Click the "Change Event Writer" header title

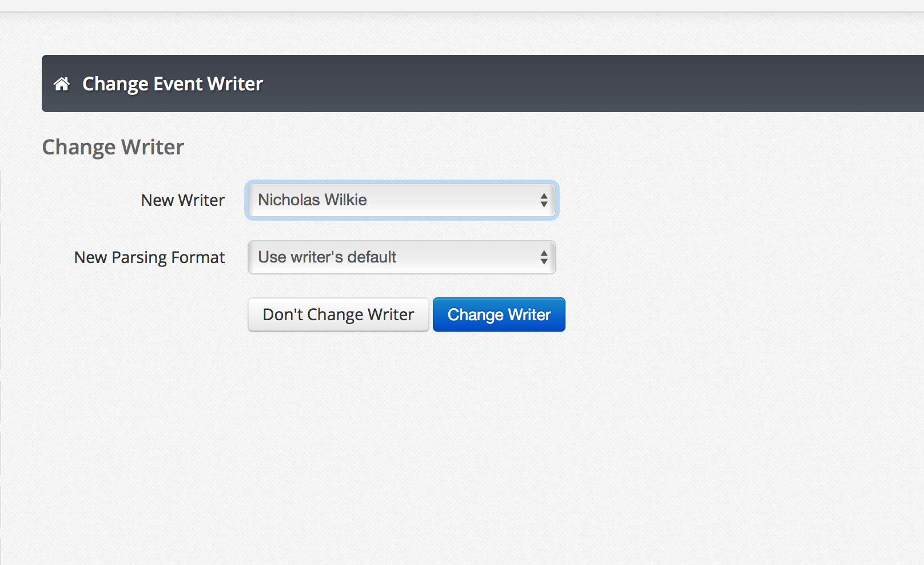pyautogui.click(x=173, y=84)
